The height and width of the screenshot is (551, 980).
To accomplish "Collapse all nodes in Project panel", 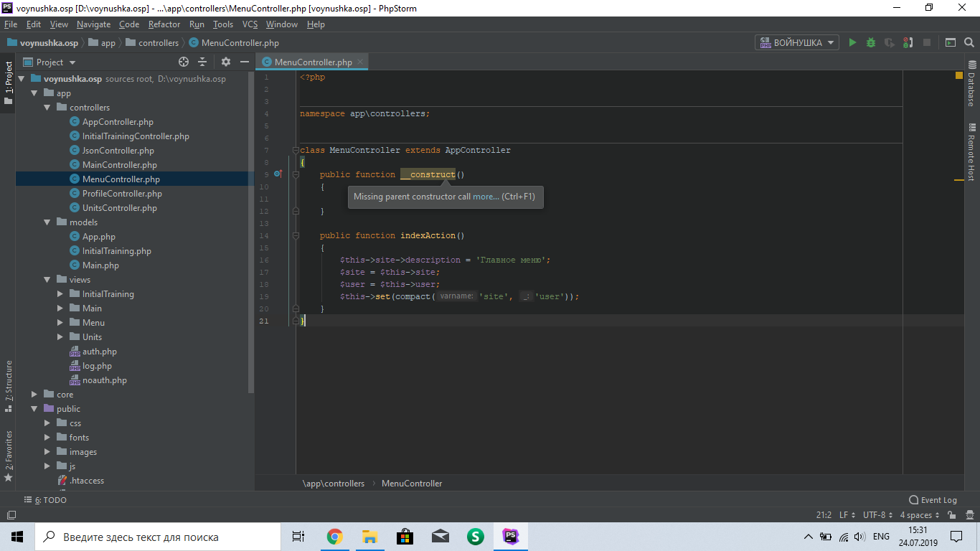I will tap(202, 62).
